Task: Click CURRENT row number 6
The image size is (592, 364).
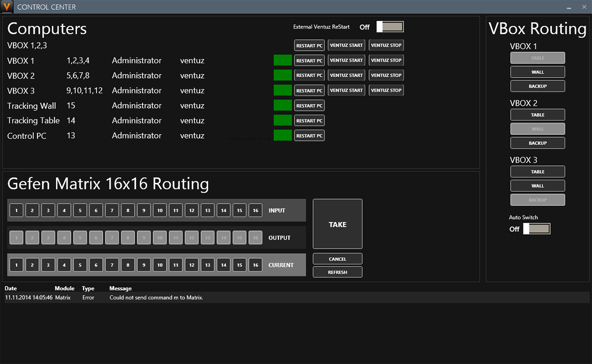Action: [96, 265]
